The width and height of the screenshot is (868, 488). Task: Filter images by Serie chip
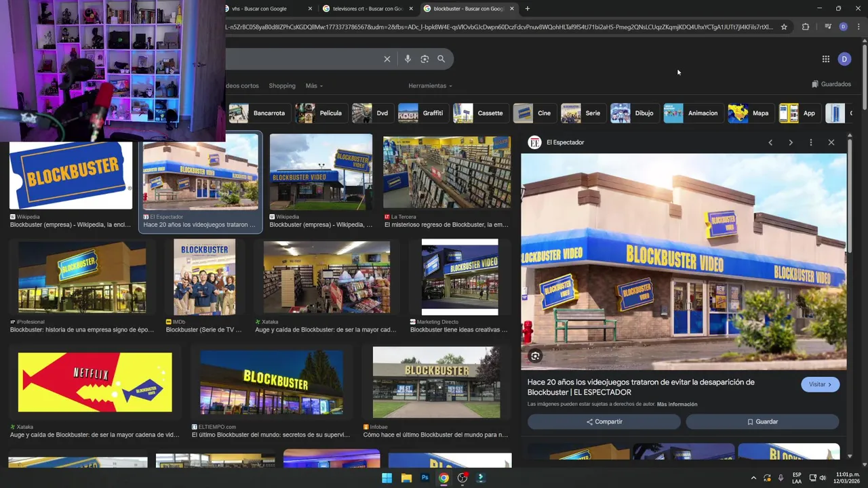[x=582, y=113]
